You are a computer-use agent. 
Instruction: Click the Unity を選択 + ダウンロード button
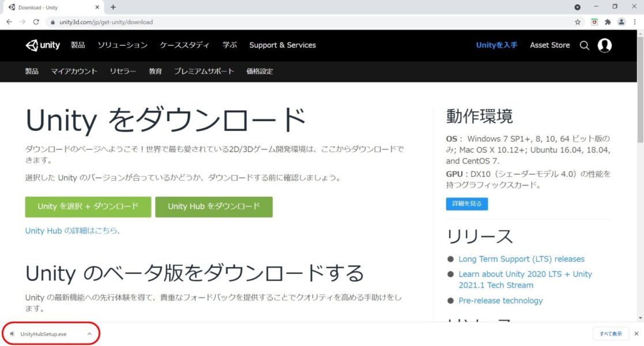[x=88, y=206]
